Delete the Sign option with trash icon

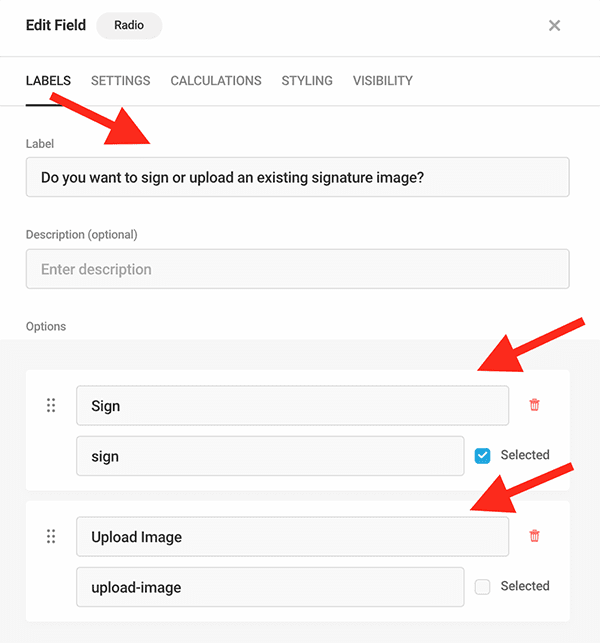click(x=534, y=405)
